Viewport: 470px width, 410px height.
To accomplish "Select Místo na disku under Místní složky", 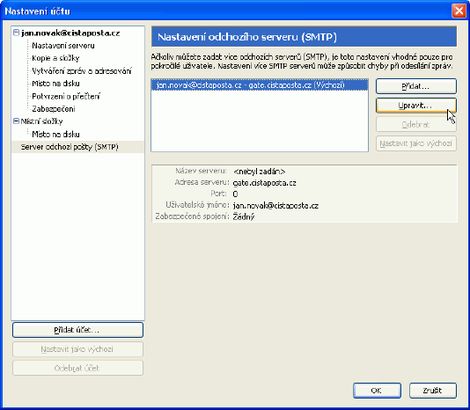I will pyautogui.click(x=55, y=134).
